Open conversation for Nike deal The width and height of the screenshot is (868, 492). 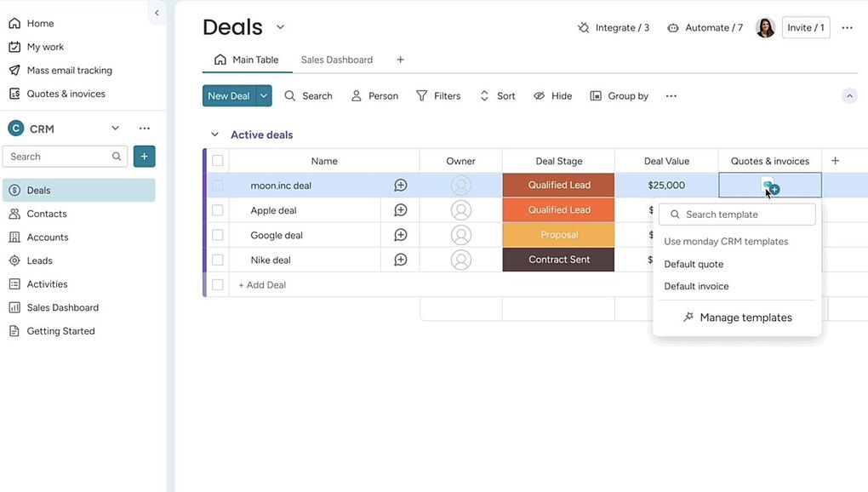point(400,260)
